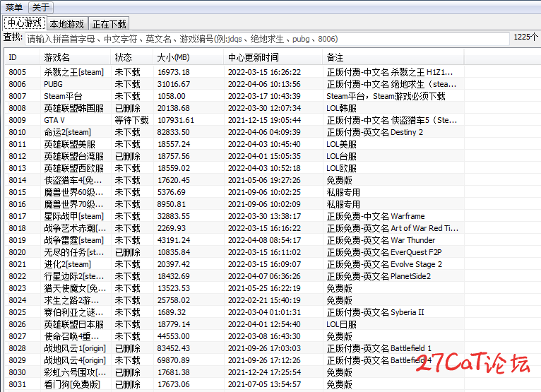The width and height of the screenshot is (541, 392).
Task: Click size value 83452.43
Action: [x=174, y=348]
